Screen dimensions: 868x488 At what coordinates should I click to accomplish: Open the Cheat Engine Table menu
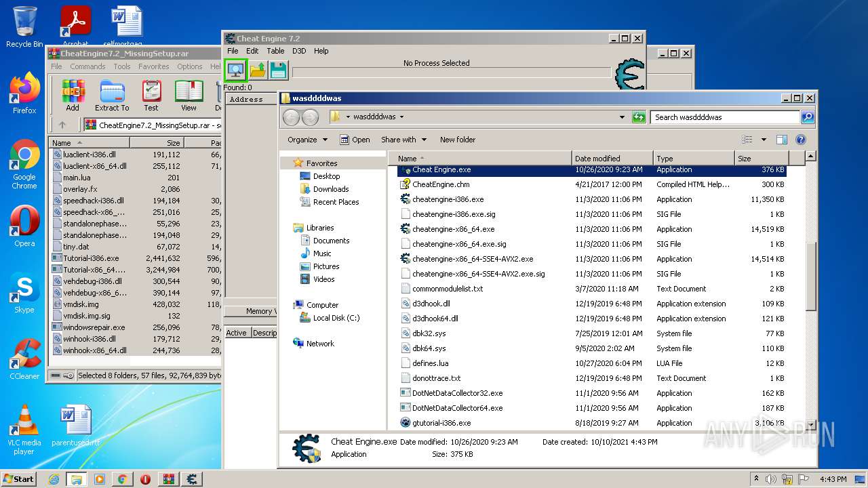275,51
